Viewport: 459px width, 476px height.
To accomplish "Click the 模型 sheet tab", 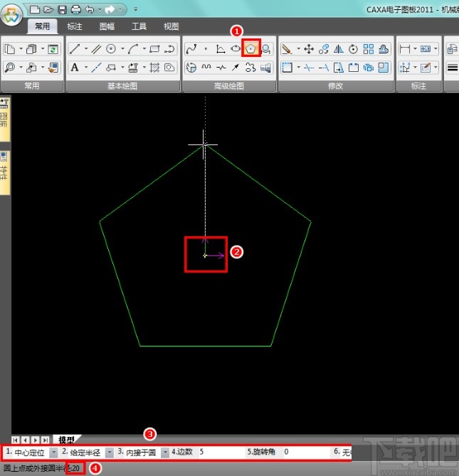I will coord(66,440).
